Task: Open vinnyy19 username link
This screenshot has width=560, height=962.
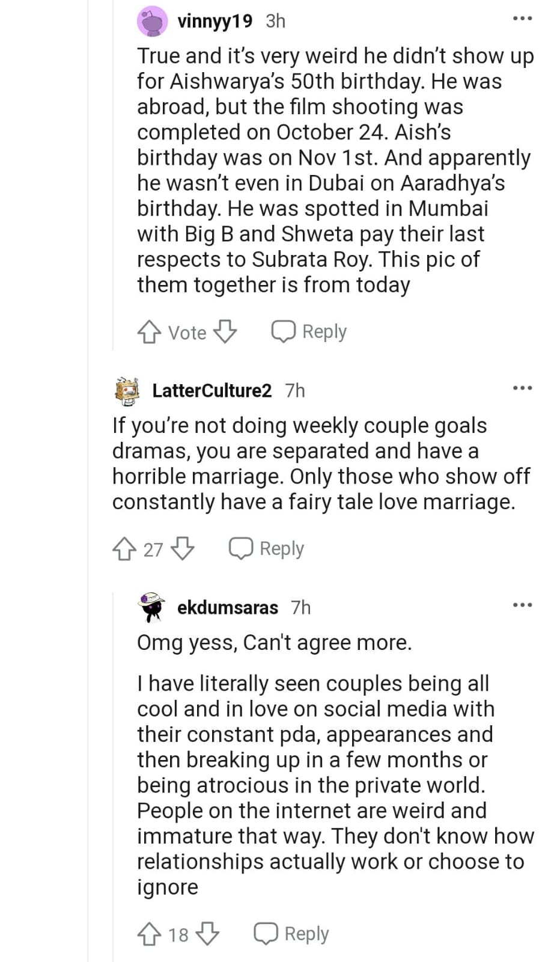Action: pos(215,21)
